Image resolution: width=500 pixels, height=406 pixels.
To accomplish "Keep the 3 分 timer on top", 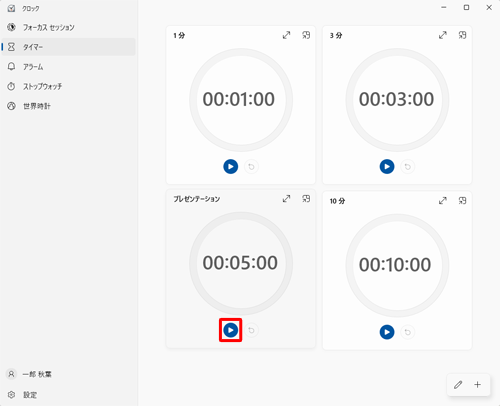I will click(462, 35).
